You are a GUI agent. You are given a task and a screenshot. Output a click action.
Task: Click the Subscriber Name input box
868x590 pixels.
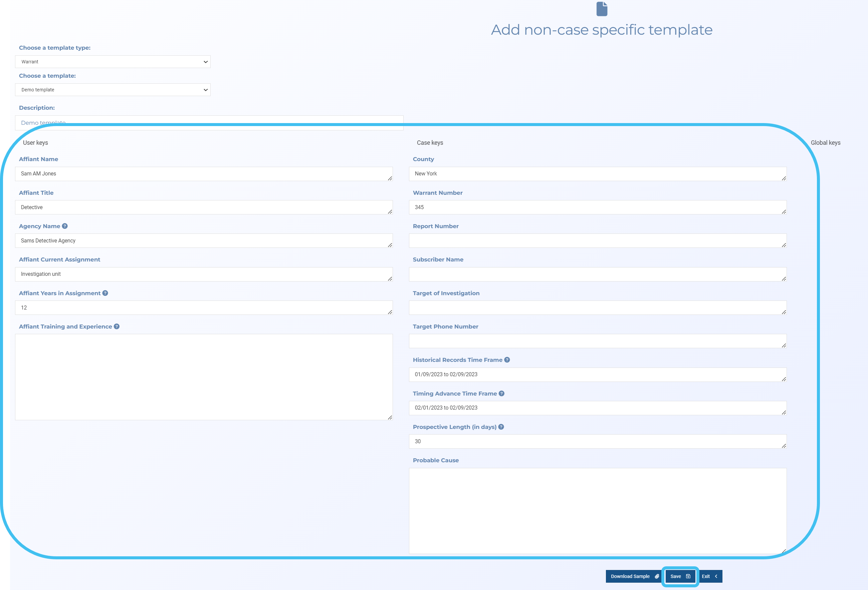coord(597,274)
